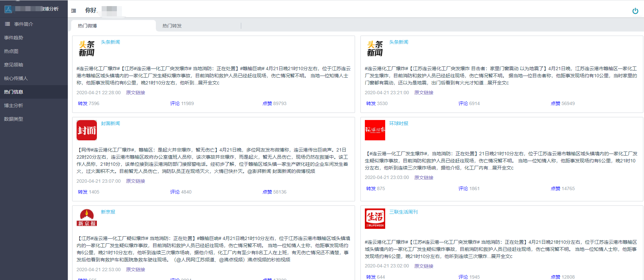
Task: Click the power logout icon
Action: pyautogui.click(x=635, y=11)
